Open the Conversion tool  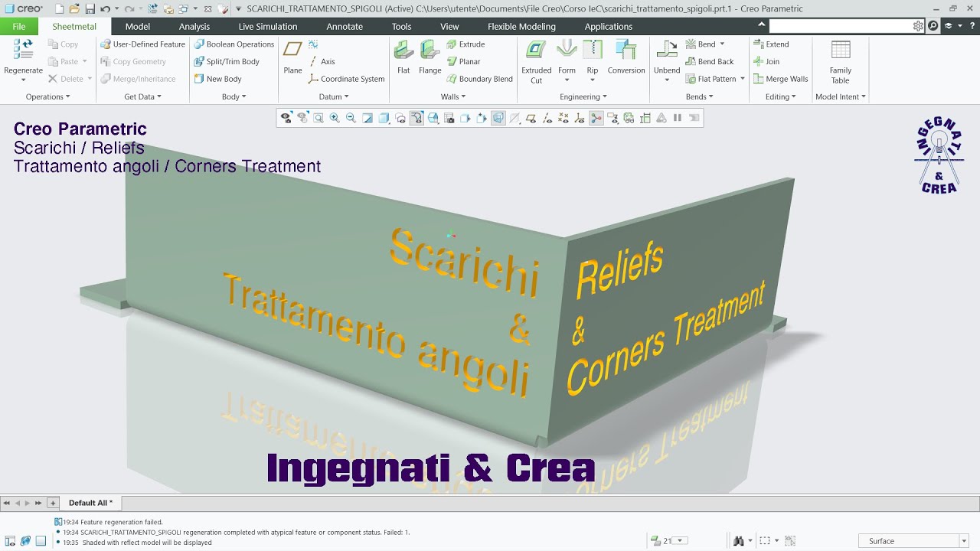point(626,57)
